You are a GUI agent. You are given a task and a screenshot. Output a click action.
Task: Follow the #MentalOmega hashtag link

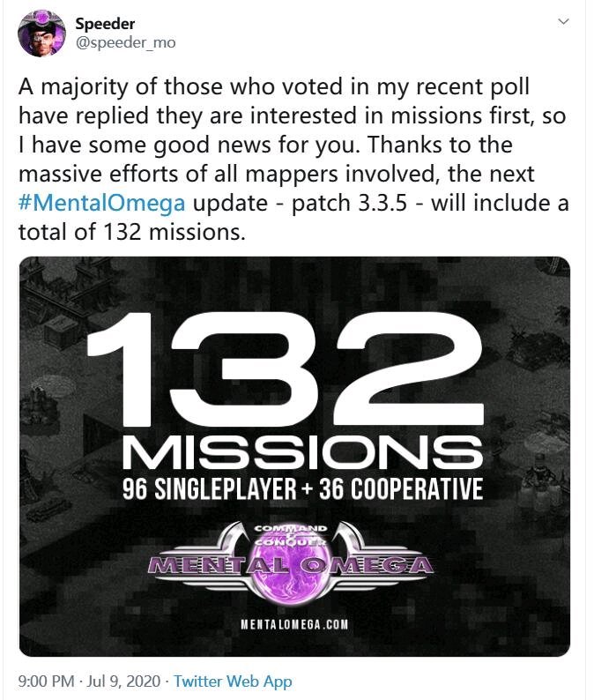pos(101,203)
